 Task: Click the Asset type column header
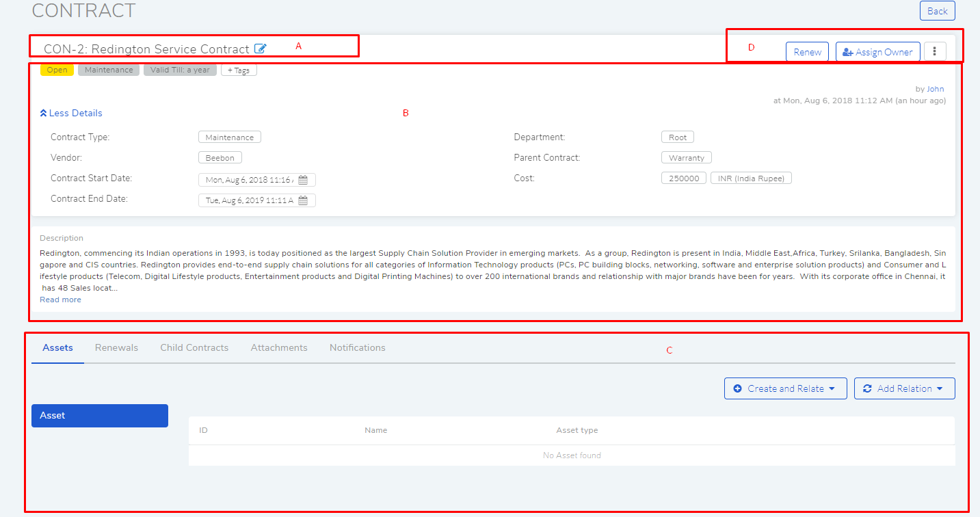click(x=577, y=430)
